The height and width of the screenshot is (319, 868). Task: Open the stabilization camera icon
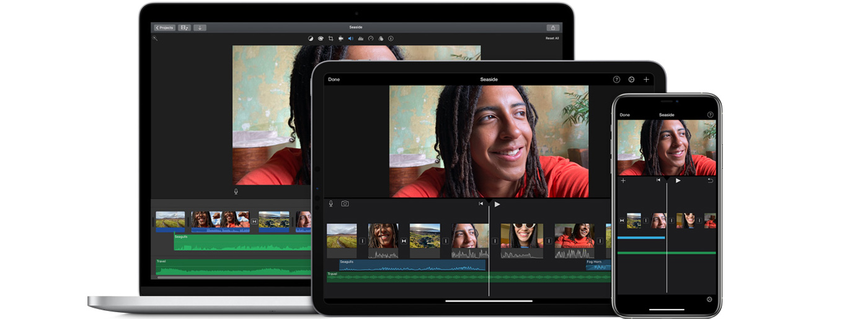point(340,38)
